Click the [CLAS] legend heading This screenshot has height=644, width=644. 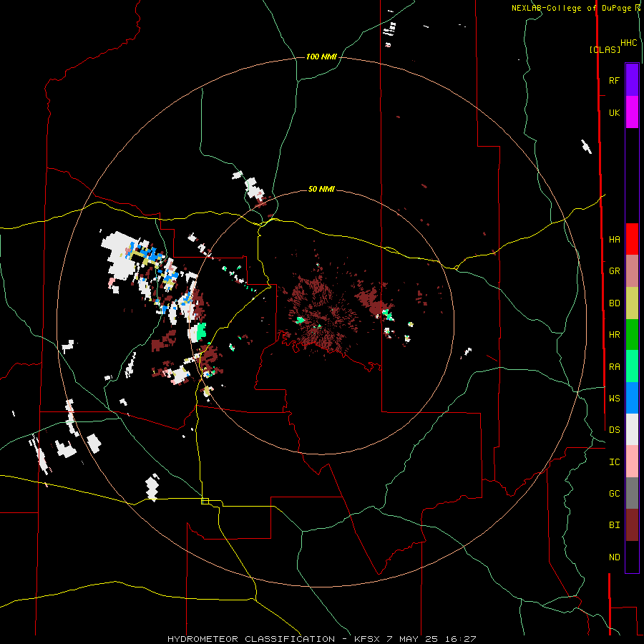coord(605,49)
